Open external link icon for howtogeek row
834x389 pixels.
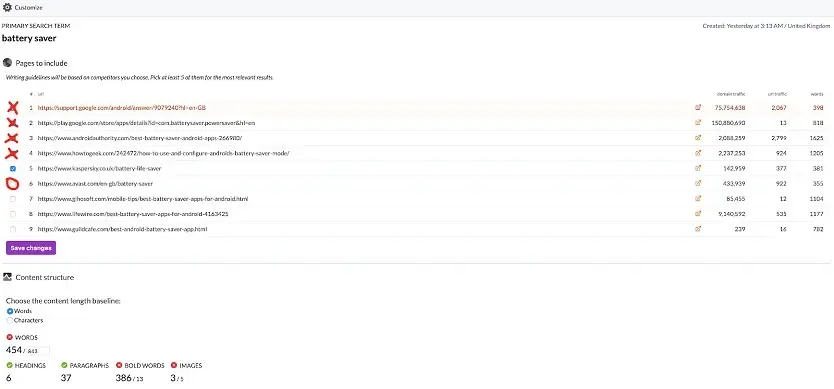tap(698, 153)
